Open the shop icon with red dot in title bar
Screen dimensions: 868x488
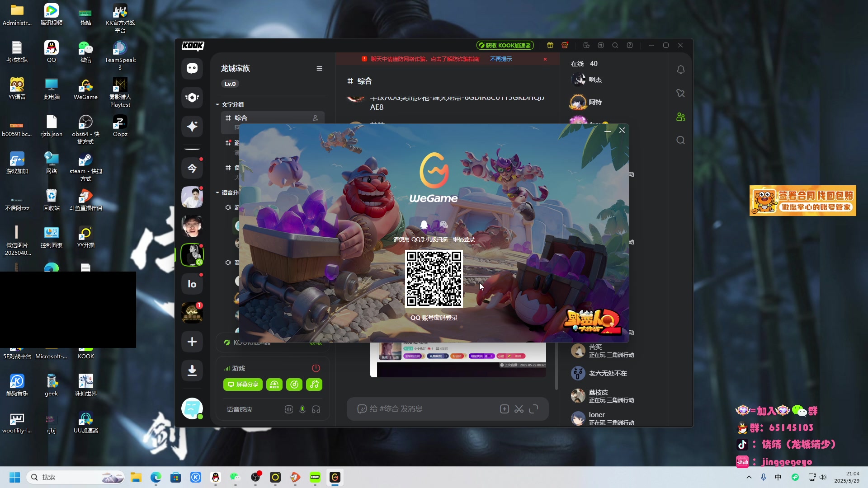coord(565,45)
